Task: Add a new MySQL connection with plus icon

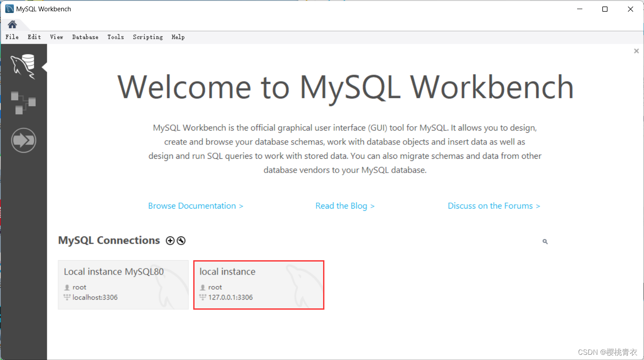Action: coord(170,241)
